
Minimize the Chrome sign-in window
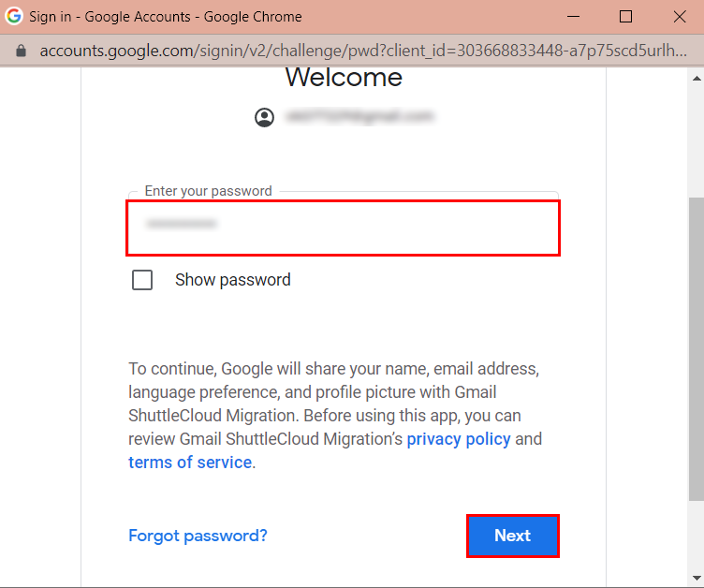573,17
